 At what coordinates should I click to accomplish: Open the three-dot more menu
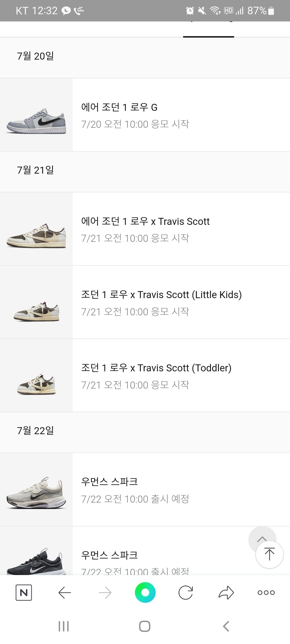(266, 592)
